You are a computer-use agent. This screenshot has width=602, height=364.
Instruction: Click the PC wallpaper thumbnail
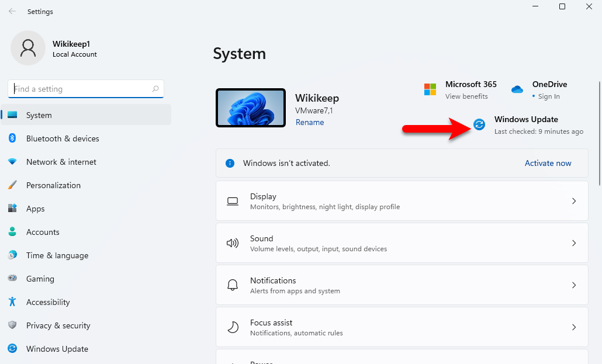(x=251, y=108)
